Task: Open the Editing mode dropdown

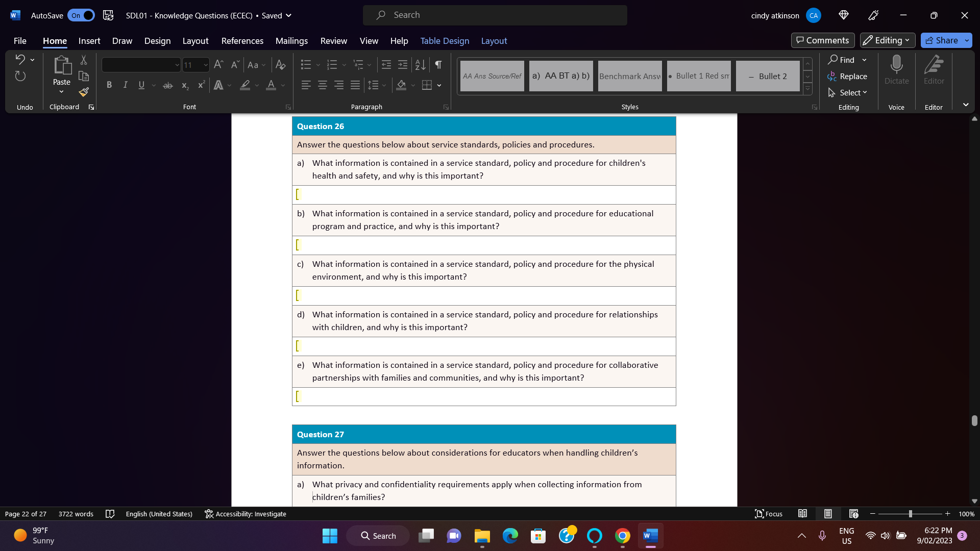Action: (x=887, y=40)
